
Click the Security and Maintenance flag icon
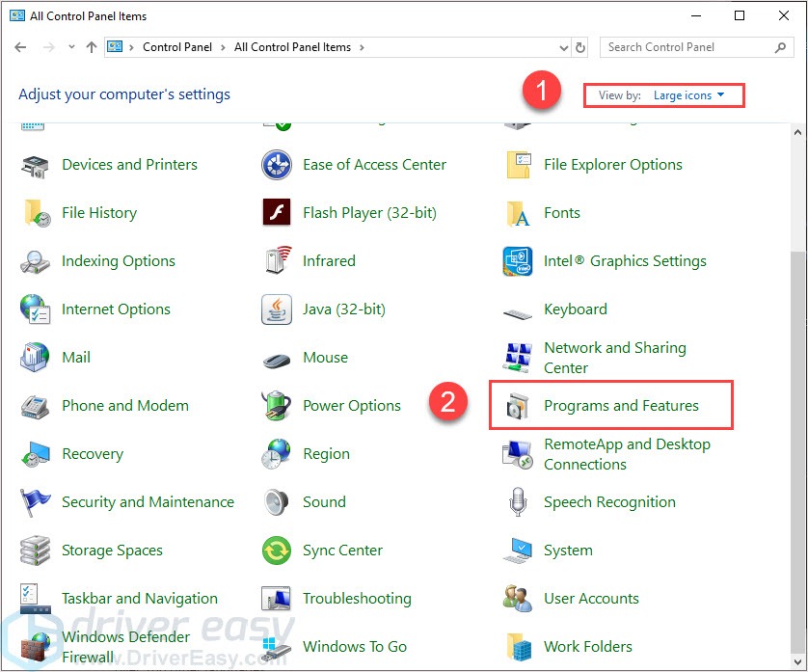click(x=36, y=502)
